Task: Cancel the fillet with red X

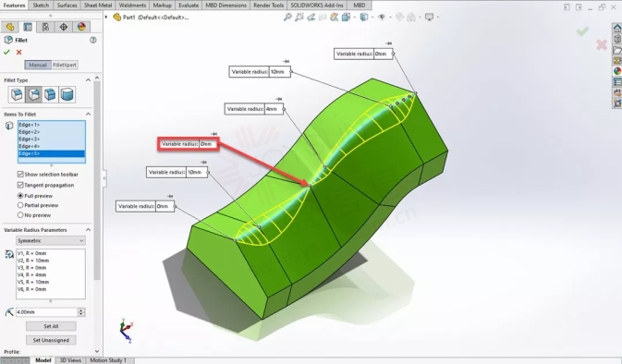Action: click(x=18, y=53)
